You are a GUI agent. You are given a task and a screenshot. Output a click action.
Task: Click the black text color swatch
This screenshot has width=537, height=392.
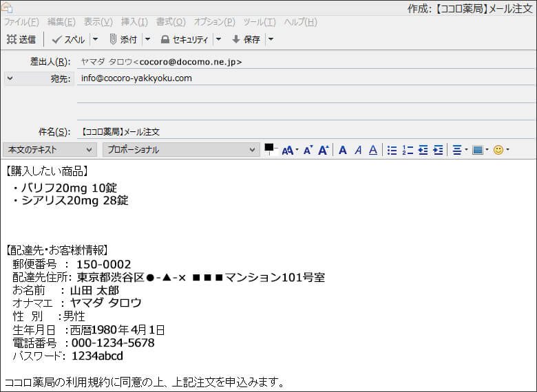coord(269,148)
